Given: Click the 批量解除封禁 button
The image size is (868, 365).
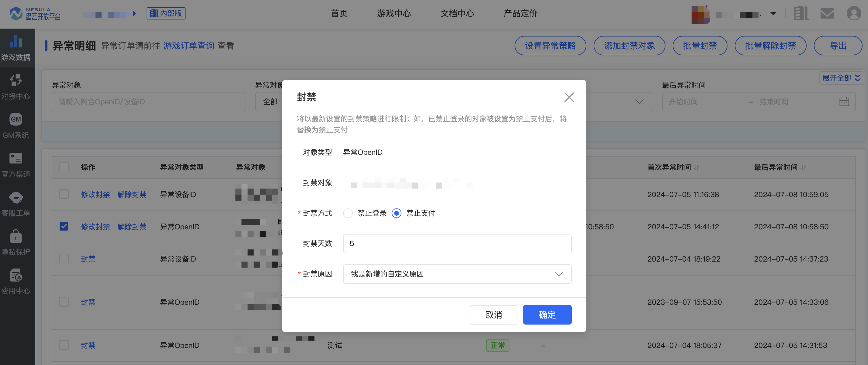Looking at the screenshot, I should click(770, 46).
